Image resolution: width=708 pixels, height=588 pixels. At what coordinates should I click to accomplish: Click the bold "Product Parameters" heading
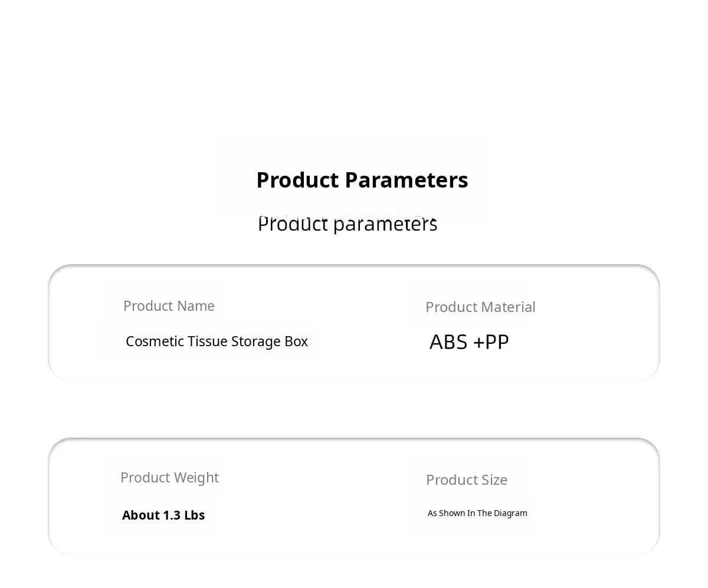click(362, 180)
